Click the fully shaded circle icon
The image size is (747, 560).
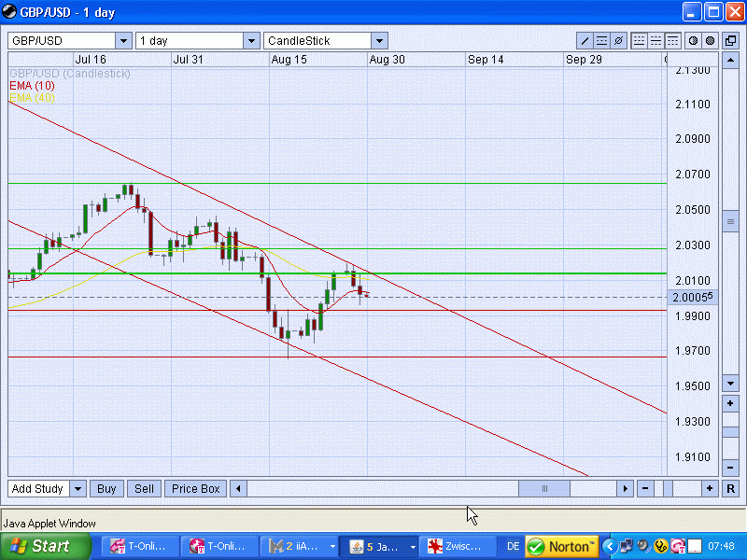pos(710,41)
